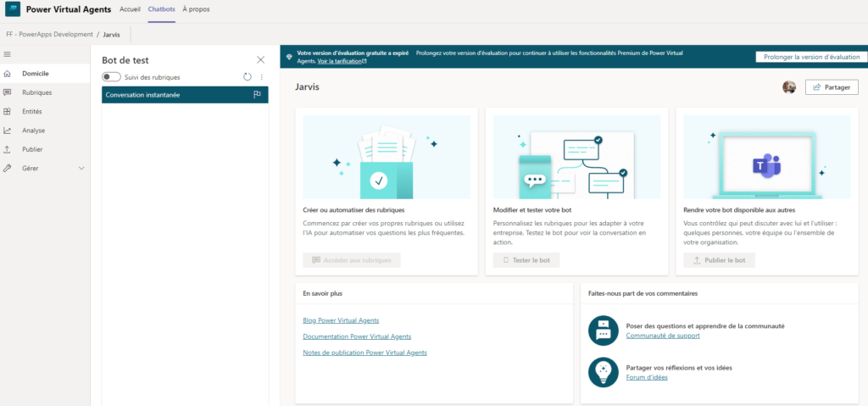Close the Bot de test panel
Screen dimensions: 868x406
(x=261, y=59)
